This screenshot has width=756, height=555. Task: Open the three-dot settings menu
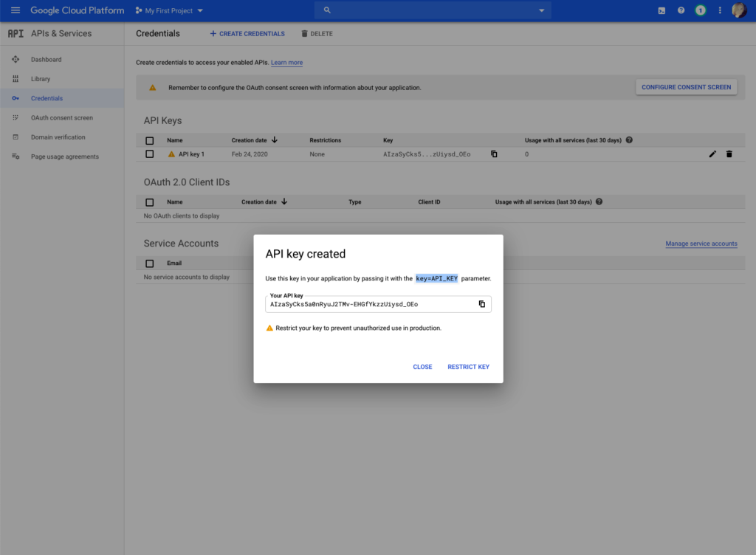click(x=720, y=10)
